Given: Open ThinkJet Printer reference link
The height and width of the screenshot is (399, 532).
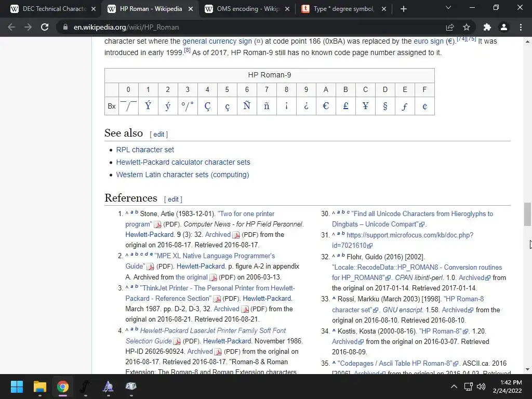Looking at the screenshot, I should coord(217,288).
